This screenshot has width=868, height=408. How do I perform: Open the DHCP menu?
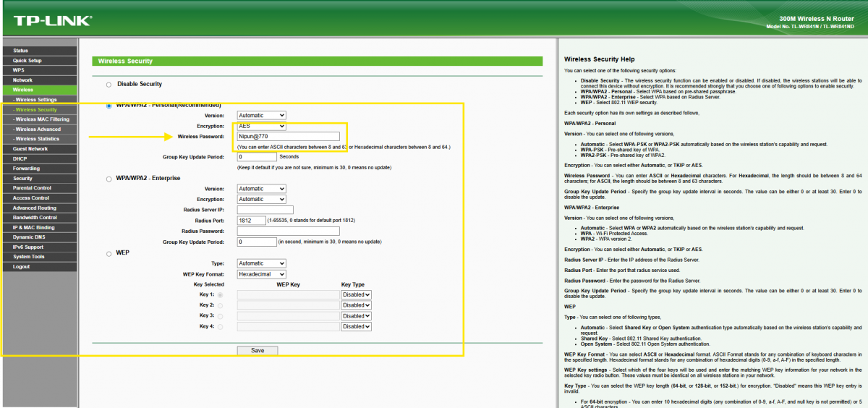[38, 158]
